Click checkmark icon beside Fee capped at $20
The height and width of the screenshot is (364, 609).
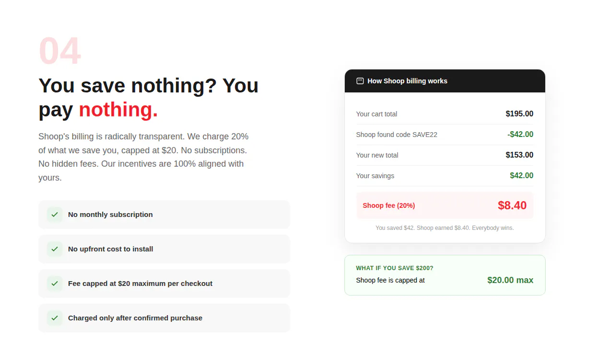[x=55, y=284]
